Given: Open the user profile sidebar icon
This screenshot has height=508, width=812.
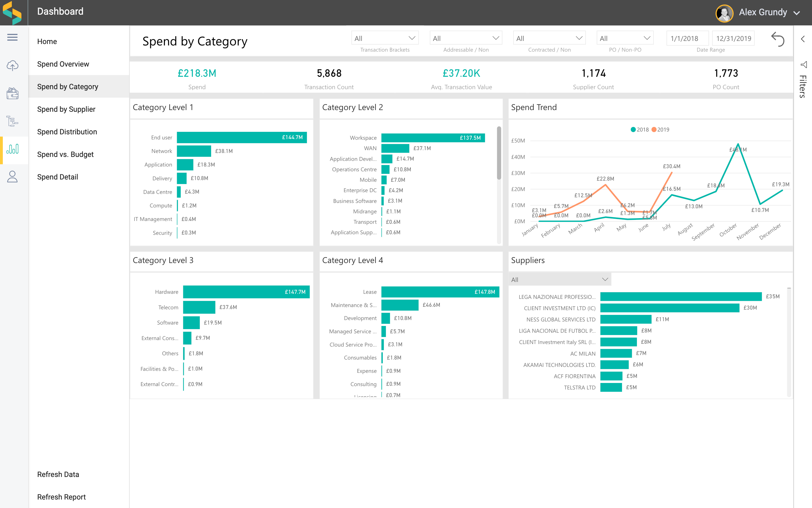Looking at the screenshot, I should (12, 177).
